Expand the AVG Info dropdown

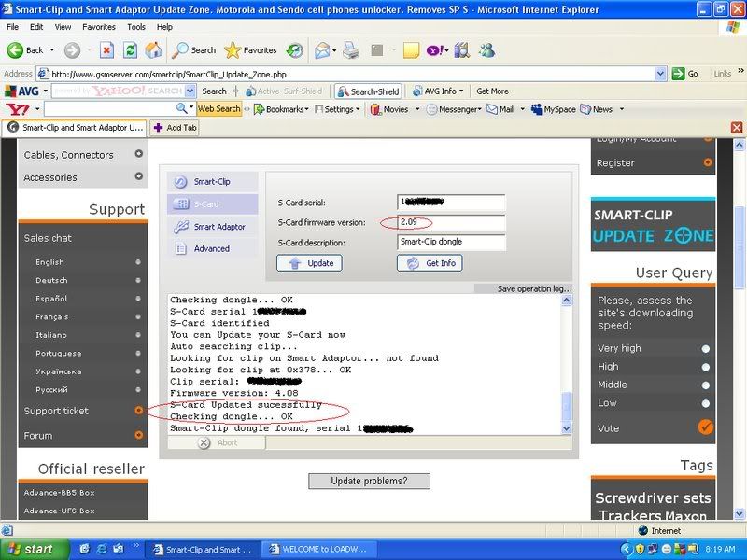[461, 91]
